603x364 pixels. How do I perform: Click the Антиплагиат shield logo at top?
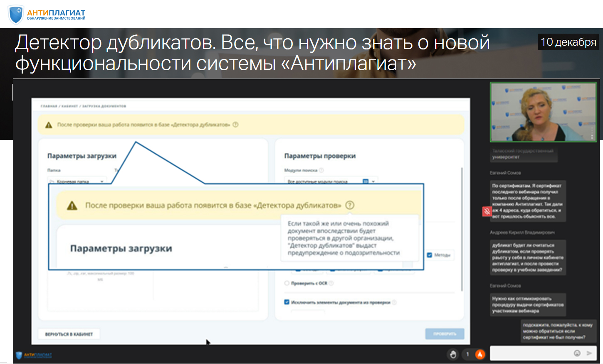(x=16, y=14)
